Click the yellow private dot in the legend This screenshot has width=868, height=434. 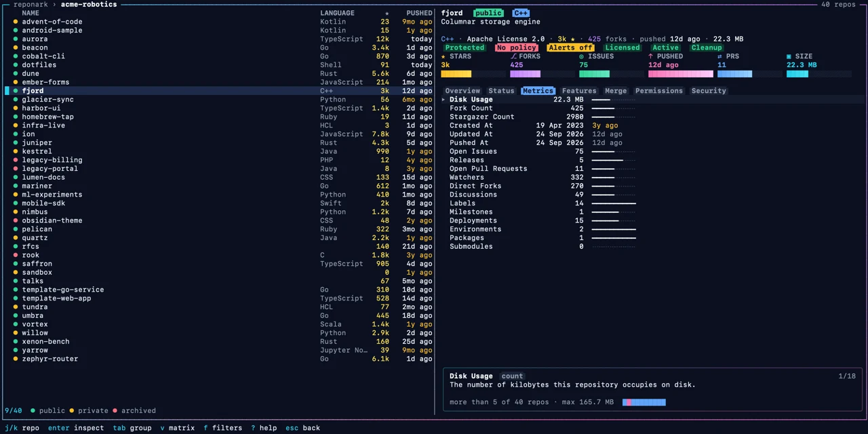click(x=71, y=410)
